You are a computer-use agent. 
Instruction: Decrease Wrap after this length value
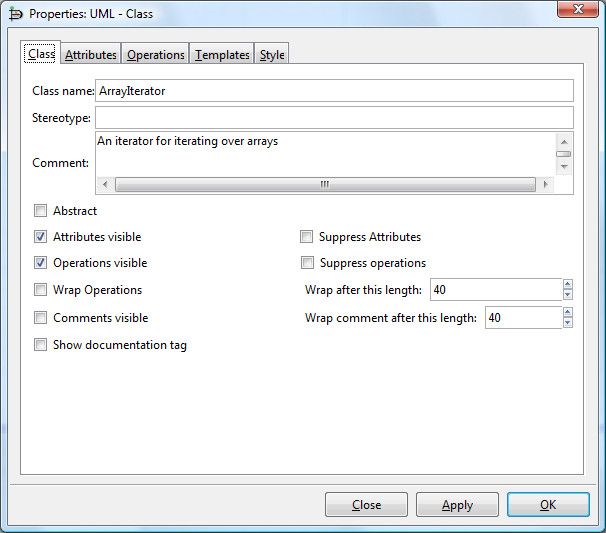[567, 295]
